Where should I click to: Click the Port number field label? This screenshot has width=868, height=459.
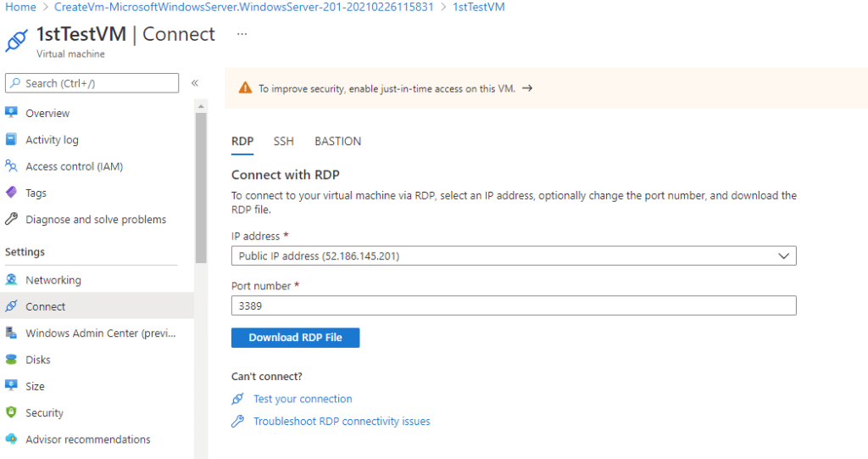(261, 286)
